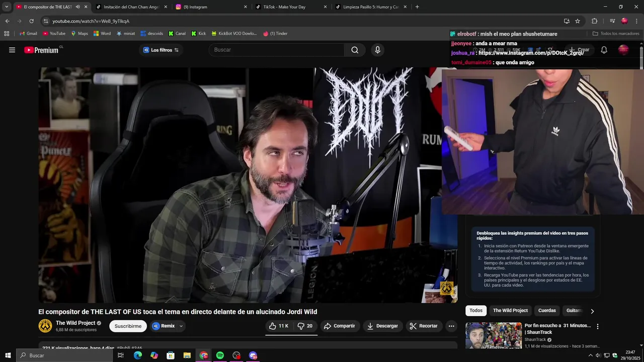The image size is (644, 362).
Task: Open Chrome media control icon
Action: tap(612, 21)
